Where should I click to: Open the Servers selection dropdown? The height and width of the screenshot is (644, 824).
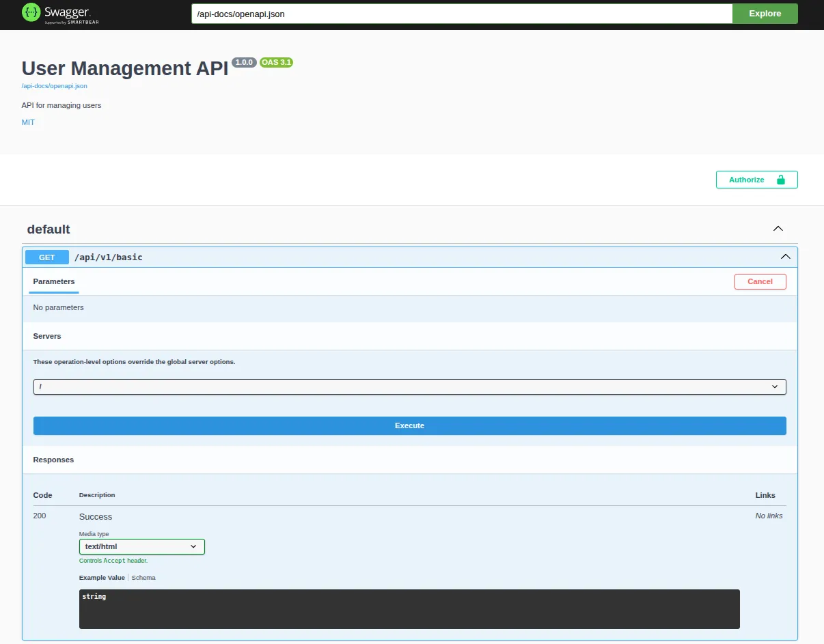coord(409,387)
